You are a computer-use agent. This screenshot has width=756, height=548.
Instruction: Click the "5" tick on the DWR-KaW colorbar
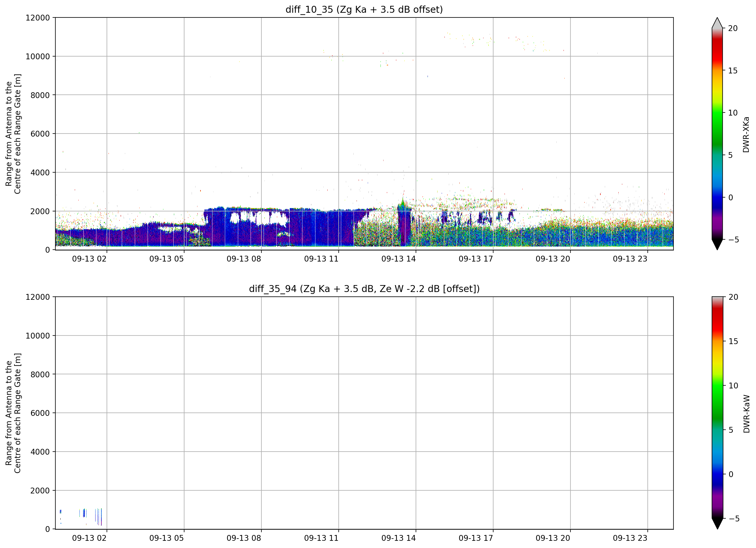[x=731, y=430]
